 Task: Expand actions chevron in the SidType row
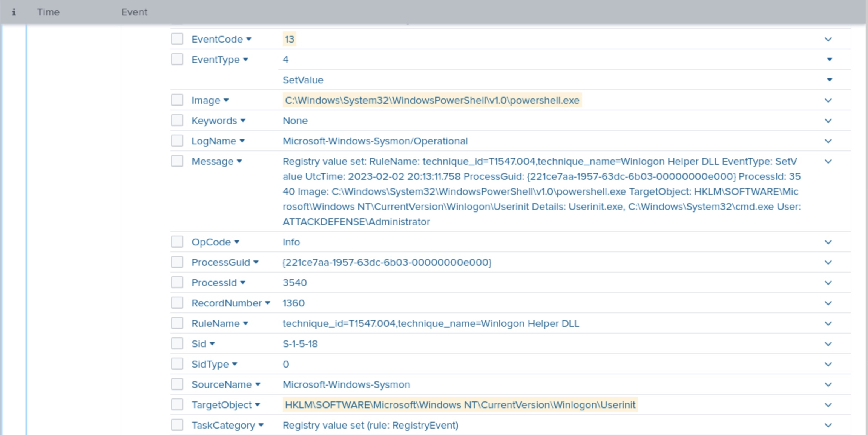(x=828, y=364)
